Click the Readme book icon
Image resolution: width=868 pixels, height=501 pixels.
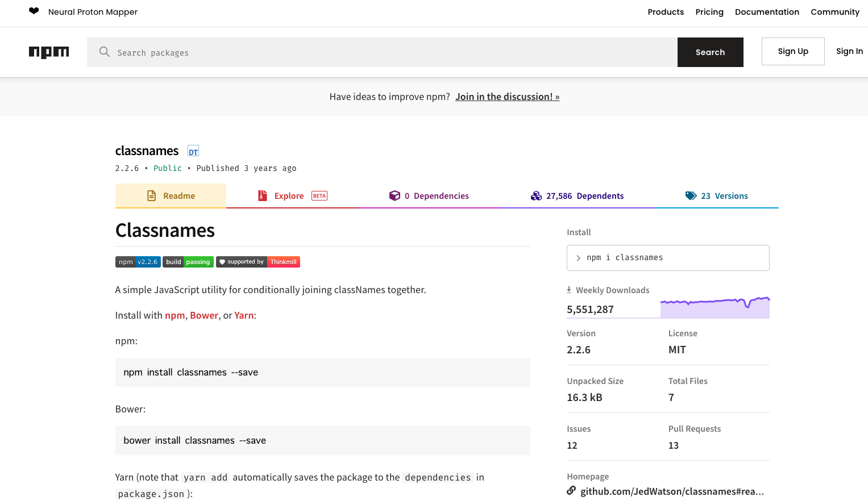(x=151, y=195)
